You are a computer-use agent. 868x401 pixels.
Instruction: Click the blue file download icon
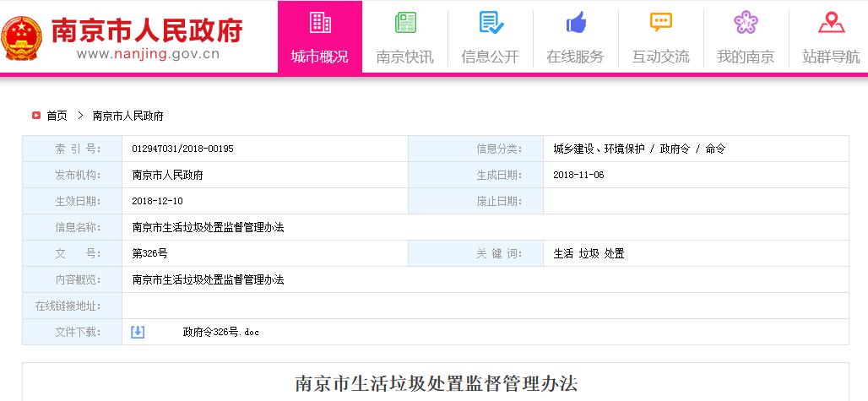[x=138, y=332]
